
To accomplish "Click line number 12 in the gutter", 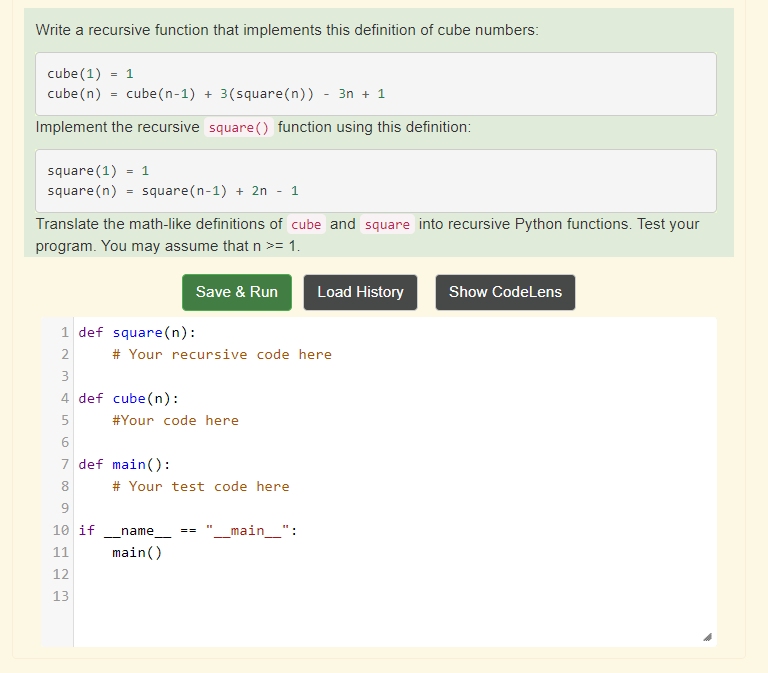I will tap(61, 574).
